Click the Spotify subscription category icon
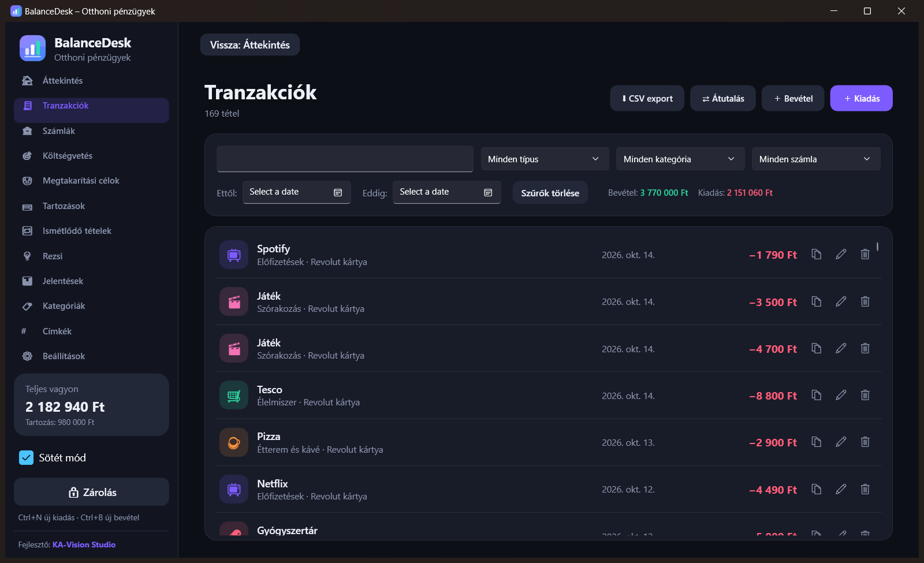This screenshot has height=563, width=924. (234, 255)
